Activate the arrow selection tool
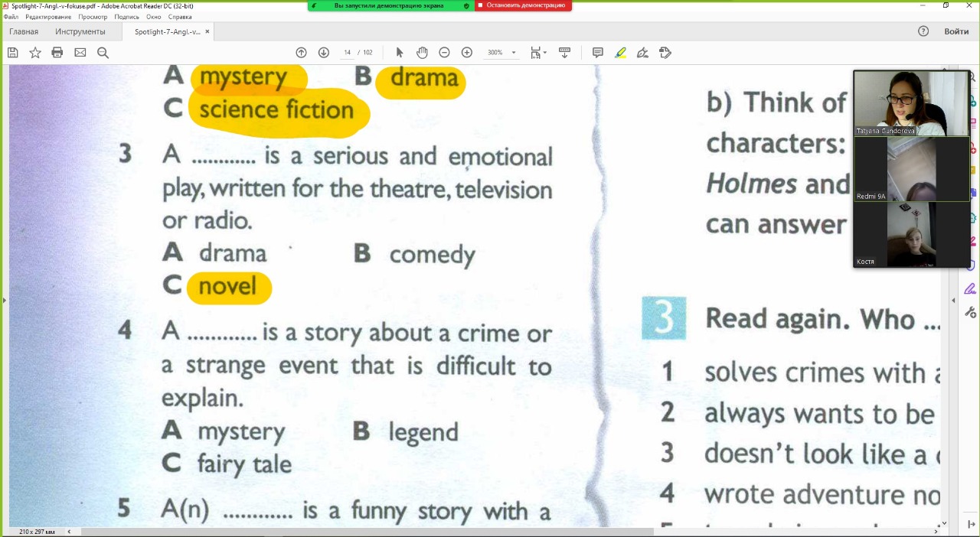 pyautogui.click(x=399, y=53)
